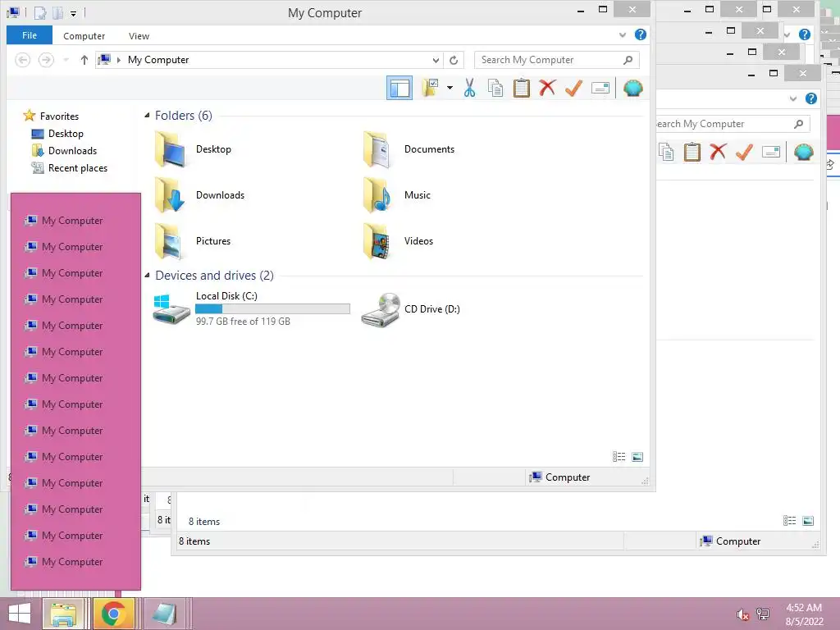Toggle the navigation pane layout button
Viewport: 840px width, 630px height.
tap(399, 88)
